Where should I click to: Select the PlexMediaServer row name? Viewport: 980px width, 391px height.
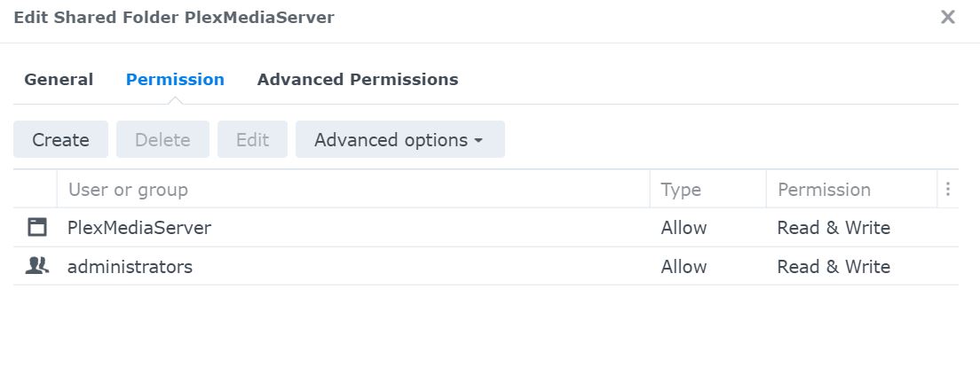139,228
